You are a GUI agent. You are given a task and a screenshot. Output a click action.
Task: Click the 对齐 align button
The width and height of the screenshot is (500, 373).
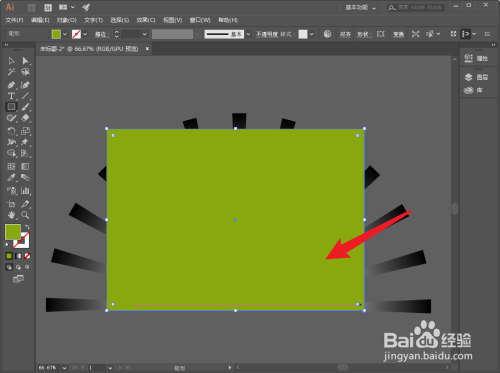[345, 34]
